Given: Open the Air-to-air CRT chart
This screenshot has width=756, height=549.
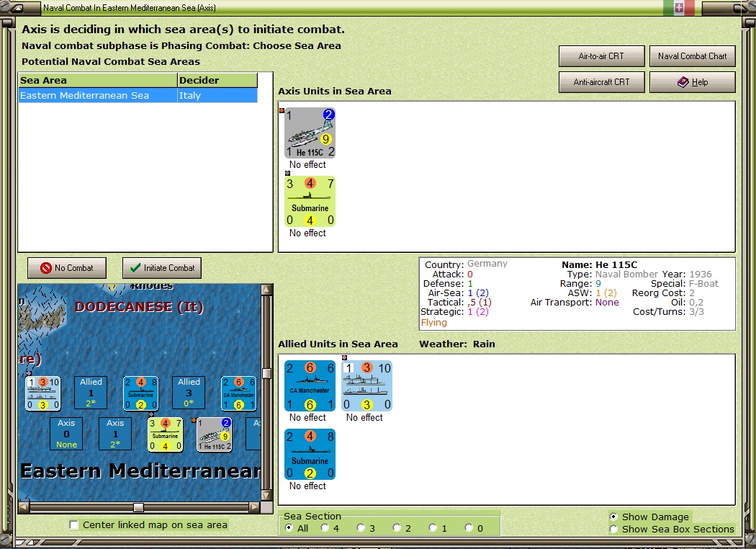Looking at the screenshot, I should (x=602, y=56).
